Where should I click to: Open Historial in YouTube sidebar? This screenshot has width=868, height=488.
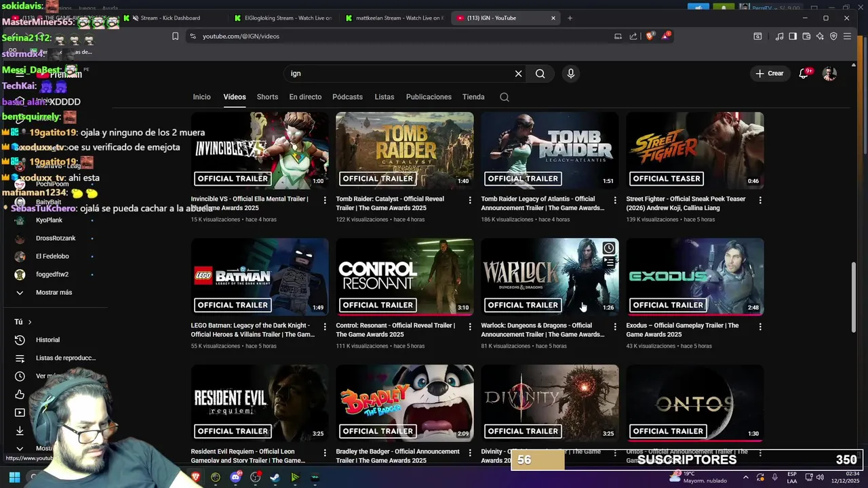[x=47, y=340]
